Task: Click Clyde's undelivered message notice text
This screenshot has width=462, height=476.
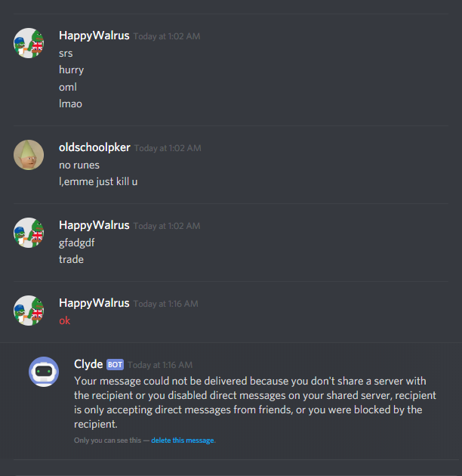Action: (255, 402)
